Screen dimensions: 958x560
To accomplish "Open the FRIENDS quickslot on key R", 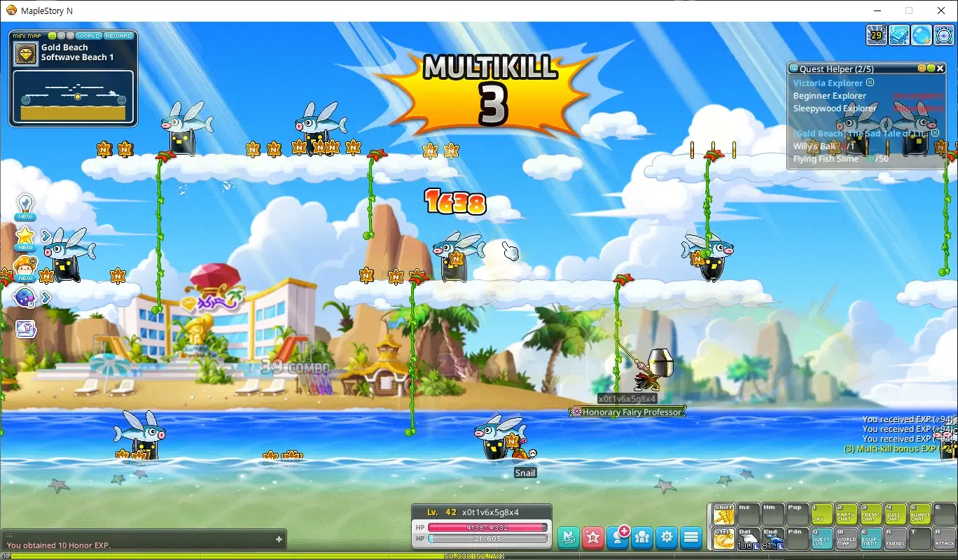I will coord(895,538).
